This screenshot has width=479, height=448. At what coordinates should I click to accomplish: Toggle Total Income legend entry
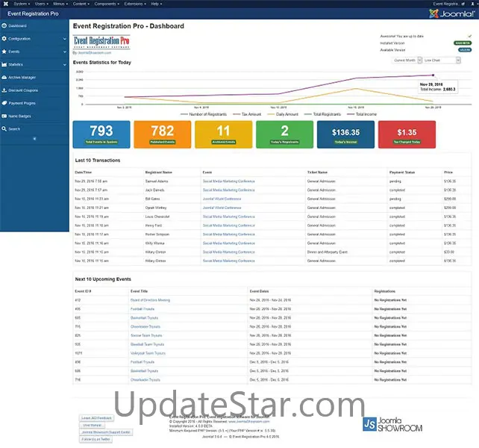coord(362,114)
